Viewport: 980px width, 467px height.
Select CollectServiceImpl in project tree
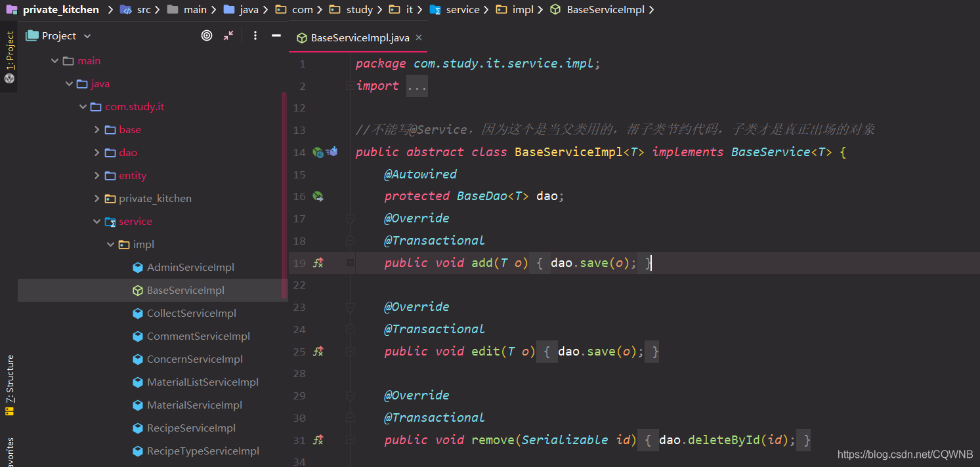[192, 314]
